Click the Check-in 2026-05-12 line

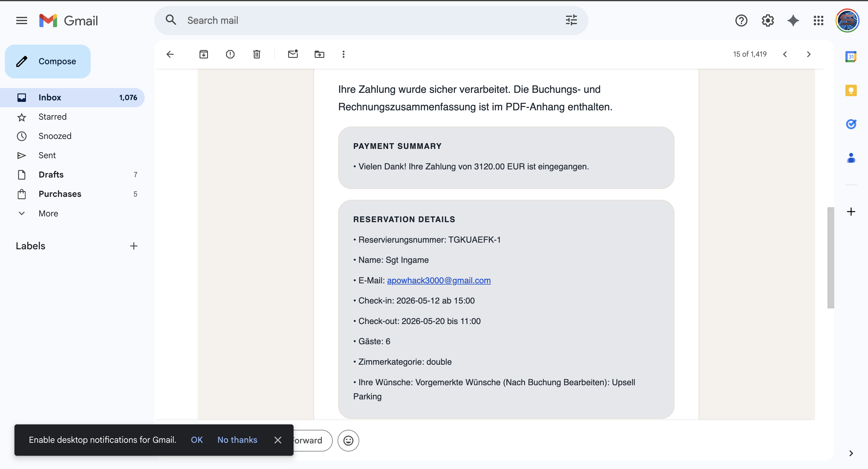pyautogui.click(x=414, y=301)
